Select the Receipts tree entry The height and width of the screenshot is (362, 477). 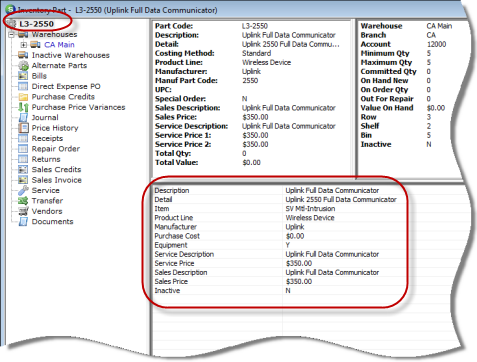pyautogui.click(x=47, y=138)
